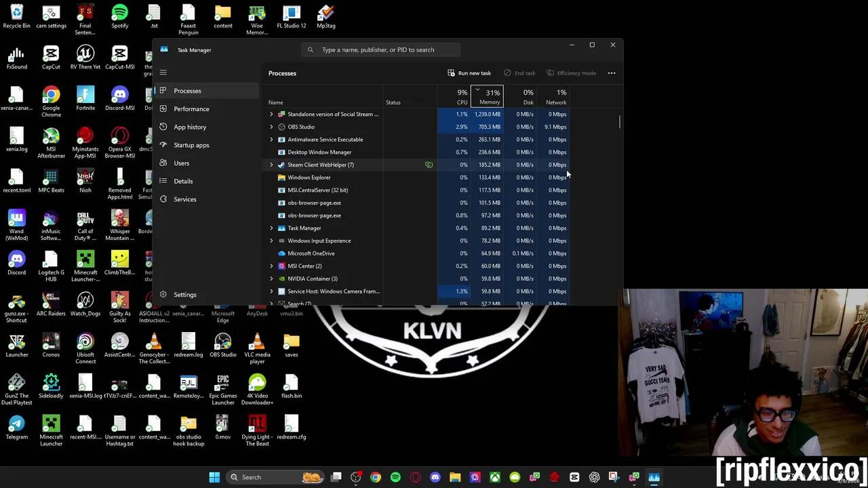868x488 pixels.
Task: Sort by the Memory column header
Action: click(x=488, y=96)
